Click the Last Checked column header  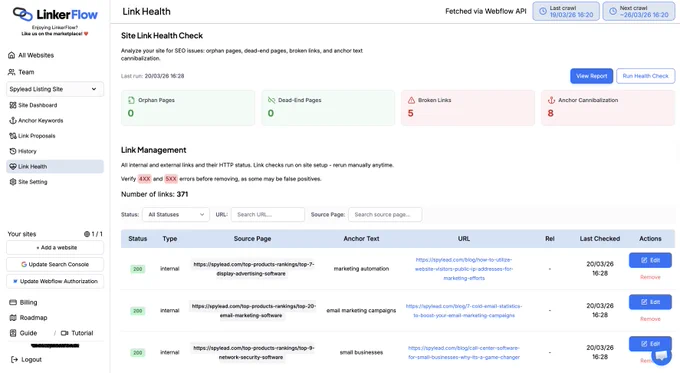pyautogui.click(x=600, y=239)
